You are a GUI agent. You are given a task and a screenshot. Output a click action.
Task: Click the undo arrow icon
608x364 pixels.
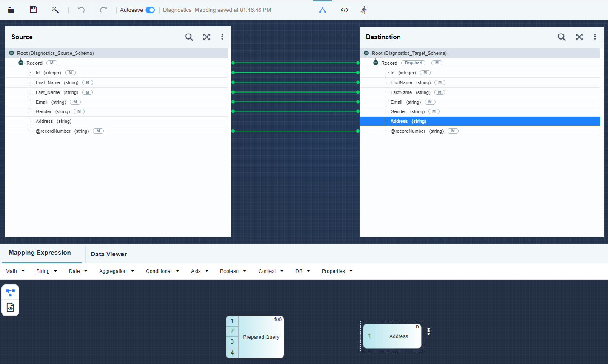[81, 10]
